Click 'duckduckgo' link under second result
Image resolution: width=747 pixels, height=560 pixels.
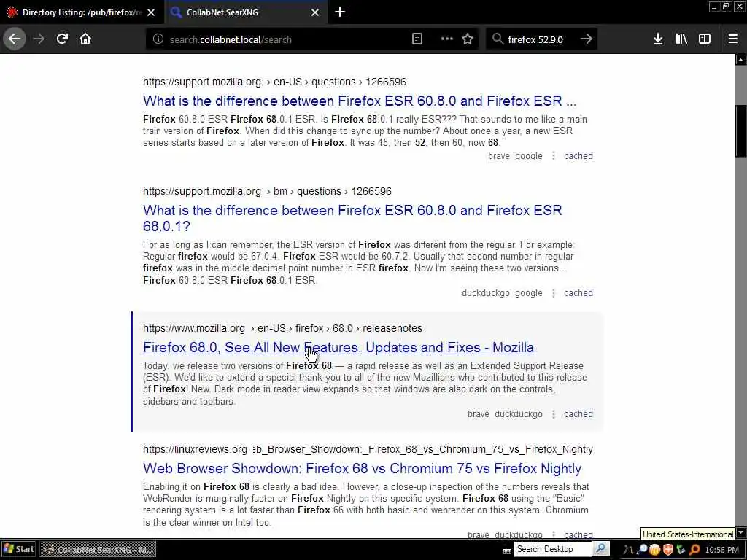pyautogui.click(x=485, y=293)
